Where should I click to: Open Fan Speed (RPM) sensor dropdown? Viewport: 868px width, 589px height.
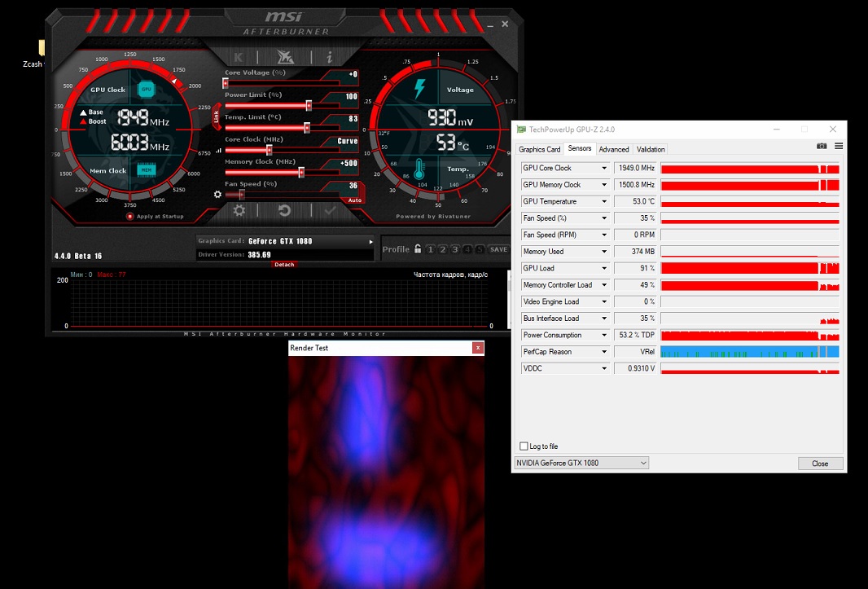click(x=604, y=235)
